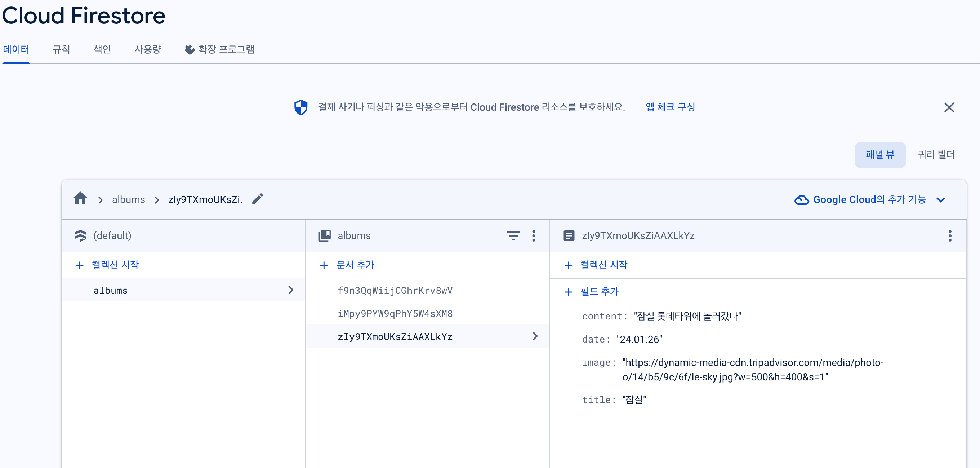Viewport: 980px width, 468px height.
Task: Click Google Cloud의 추가 기능 label
Action: click(x=869, y=199)
